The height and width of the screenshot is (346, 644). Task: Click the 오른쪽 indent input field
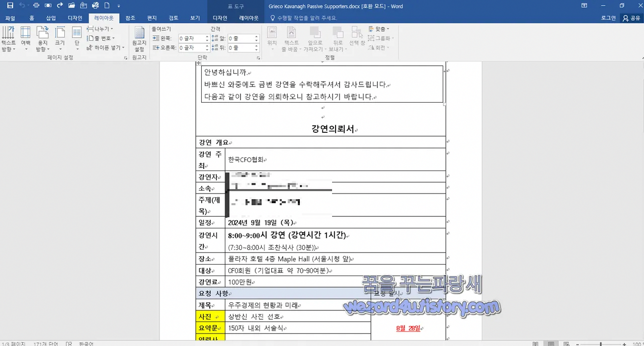[x=194, y=48]
